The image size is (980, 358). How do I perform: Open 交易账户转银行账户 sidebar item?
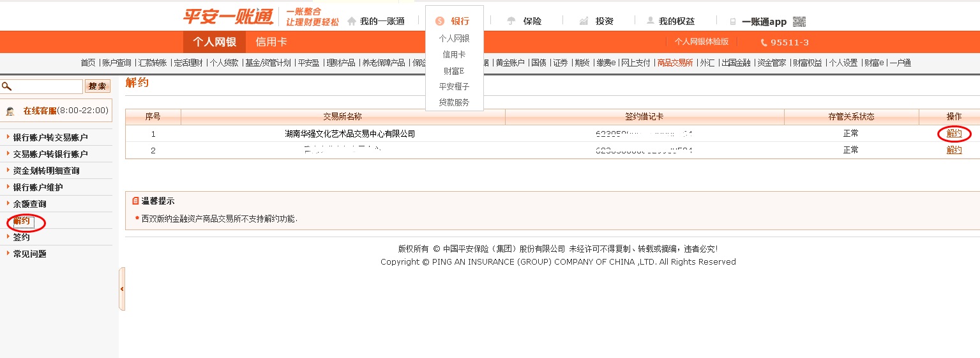coord(50,154)
